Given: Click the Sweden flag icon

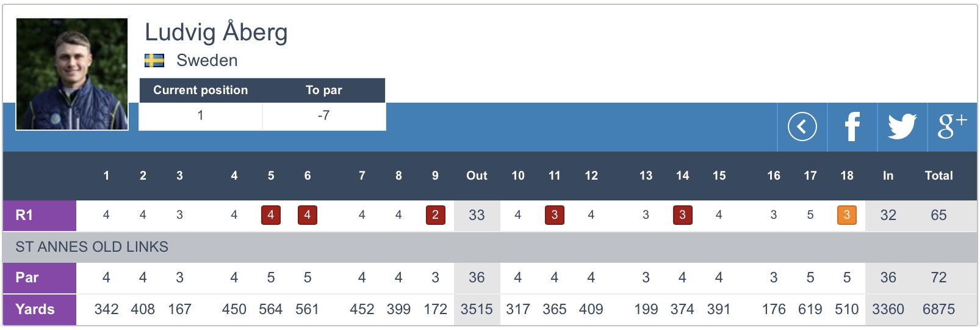Looking at the screenshot, I should pyautogui.click(x=154, y=61).
